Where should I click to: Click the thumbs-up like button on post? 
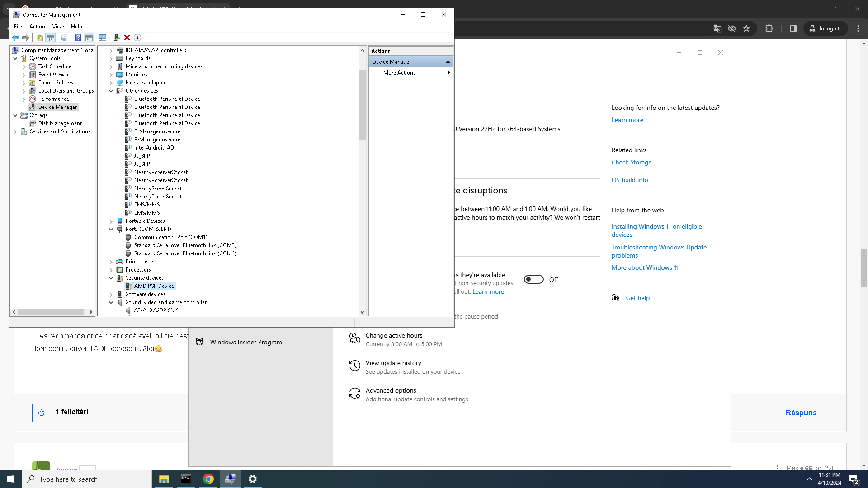pyautogui.click(x=41, y=413)
